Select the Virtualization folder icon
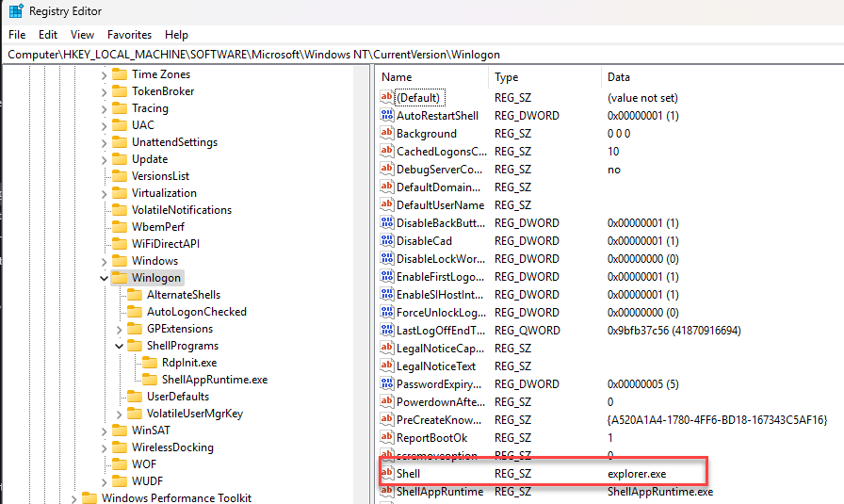The image size is (844, 504). (120, 193)
